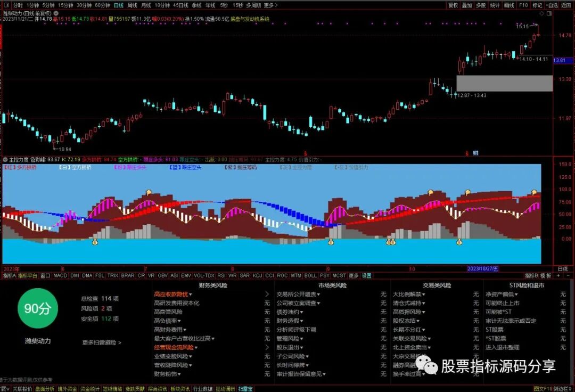Click the 财 marker on the time axis

[x=475, y=153]
